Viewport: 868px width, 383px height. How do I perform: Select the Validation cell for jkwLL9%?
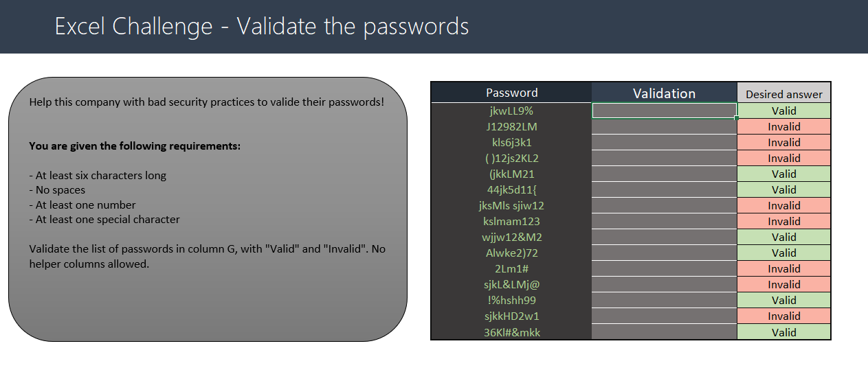pos(664,111)
